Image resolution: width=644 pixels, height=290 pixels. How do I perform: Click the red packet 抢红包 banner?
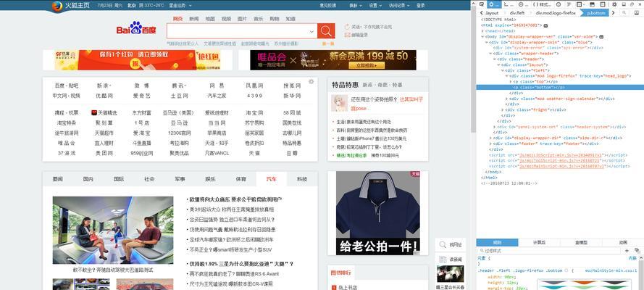click(137, 60)
